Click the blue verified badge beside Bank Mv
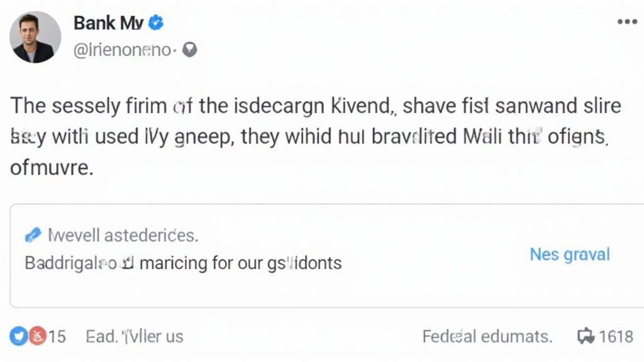The image size is (644, 362). tap(157, 23)
